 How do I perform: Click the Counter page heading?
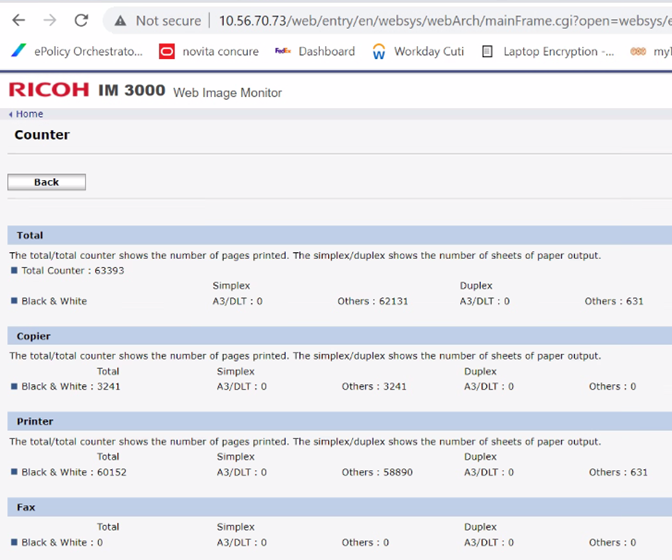click(x=42, y=135)
